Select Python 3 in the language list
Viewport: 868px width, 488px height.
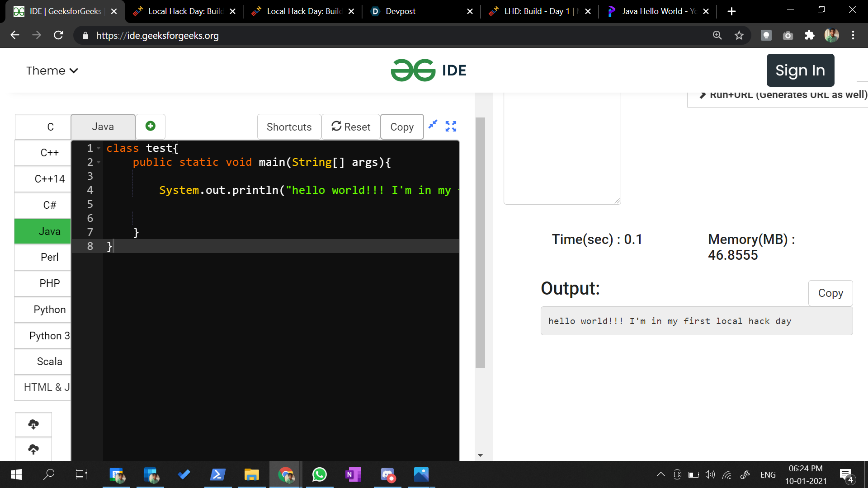point(49,336)
